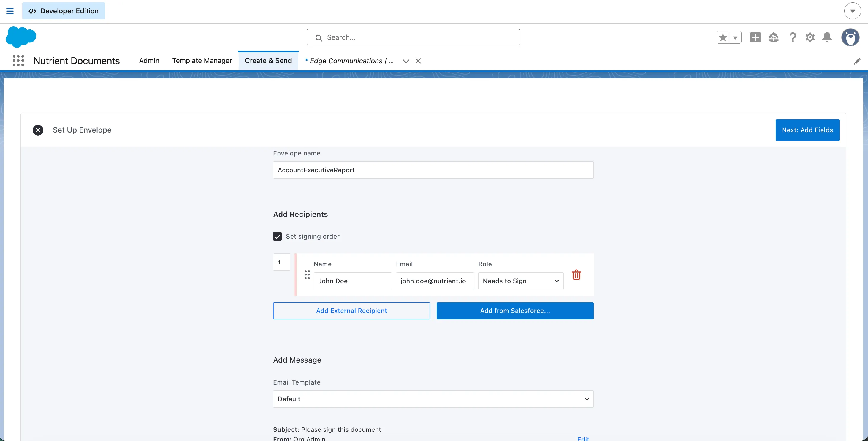868x441 pixels.
Task: Open the Edge Communications tab
Action: coord(349,61)
